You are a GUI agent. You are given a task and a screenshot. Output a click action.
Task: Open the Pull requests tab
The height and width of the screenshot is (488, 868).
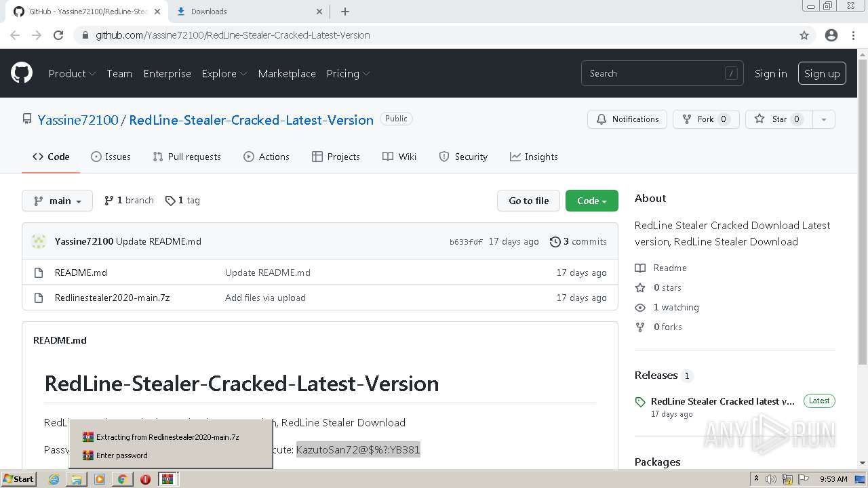(x=186, y=157)
